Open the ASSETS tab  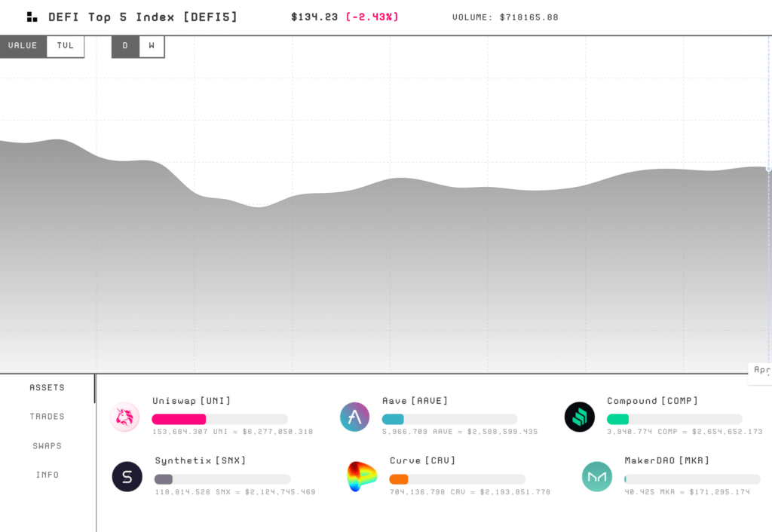tap(47, 388)
